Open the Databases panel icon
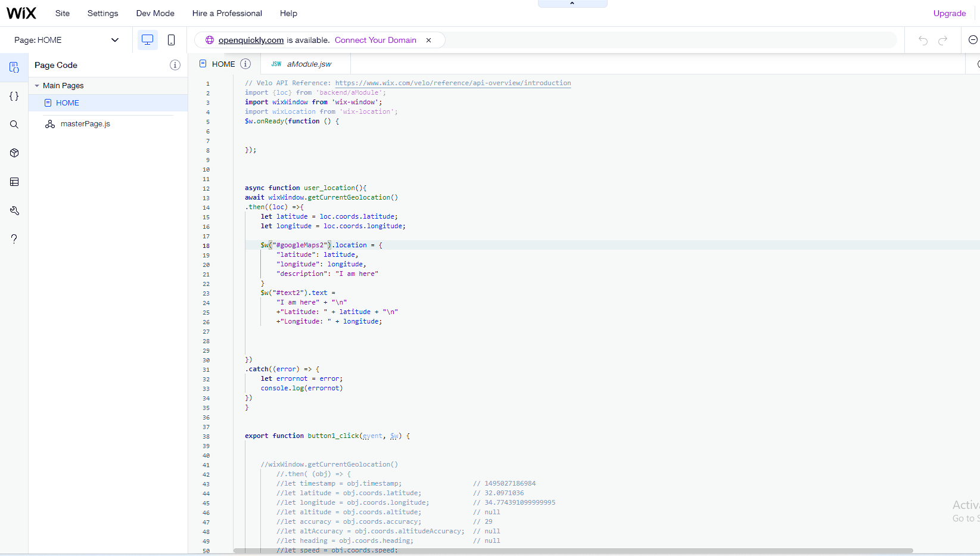The width and height of the screenshot is (980, 556). [x=14, y=182]
